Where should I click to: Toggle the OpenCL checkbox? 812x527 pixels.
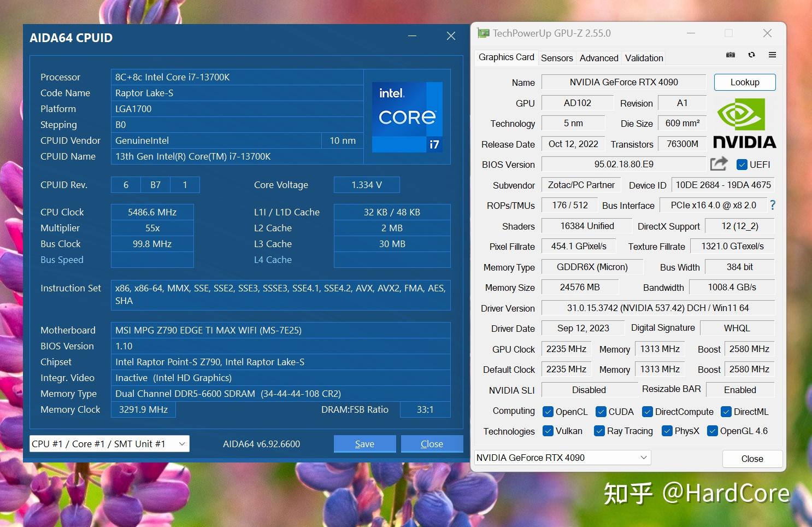pos(548,412)
